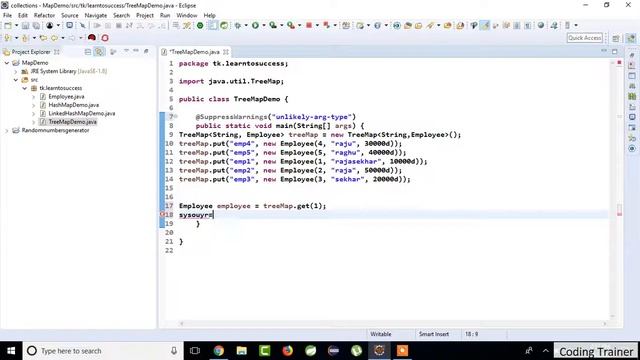Image resolution: width=640 pixels, height=360 pixels.
Task: Show hidden system tray icons chevron
Action: pos(546,351)
